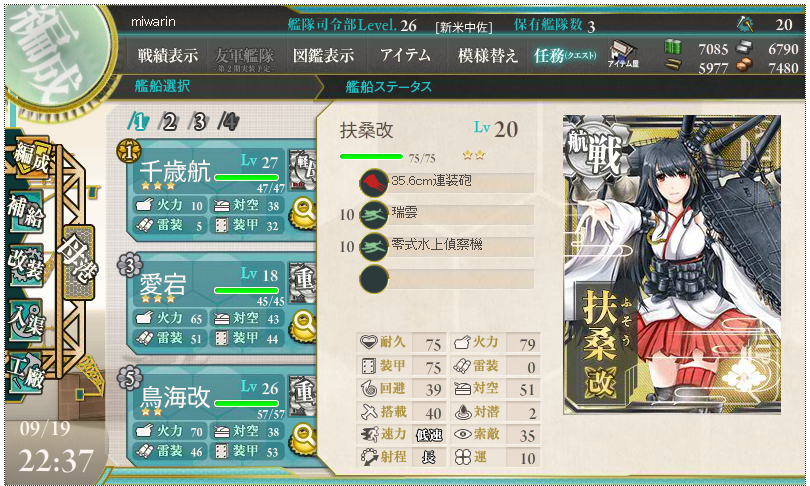Click the magnifier icon on 千歳航 card
The width and height of the screenshot is (810, 486).
click(303, 213)
